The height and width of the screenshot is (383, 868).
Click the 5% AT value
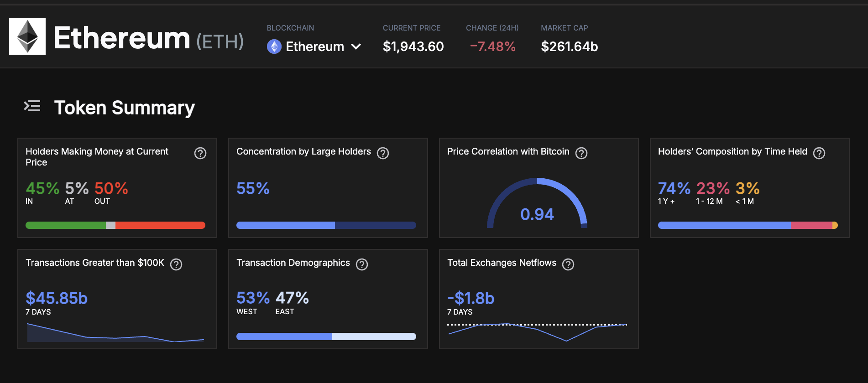coord(77,188)
